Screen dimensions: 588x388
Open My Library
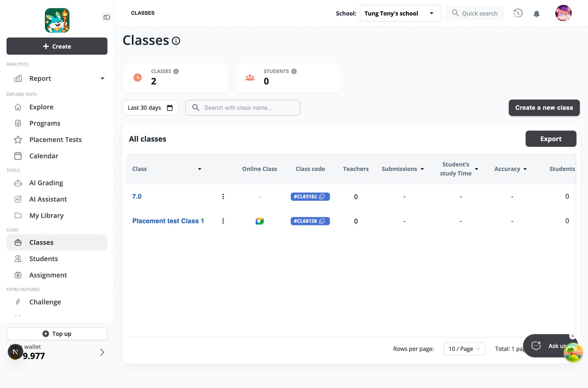coord(57,215)
